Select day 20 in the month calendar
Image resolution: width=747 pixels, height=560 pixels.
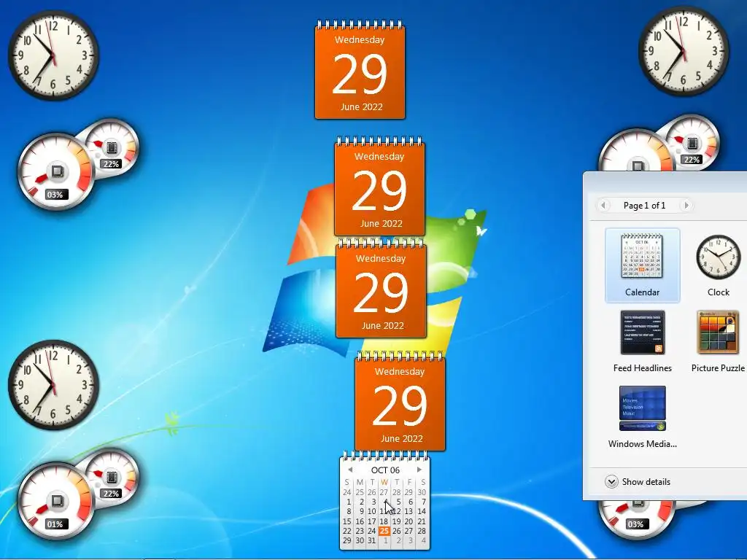coord(409,521)
